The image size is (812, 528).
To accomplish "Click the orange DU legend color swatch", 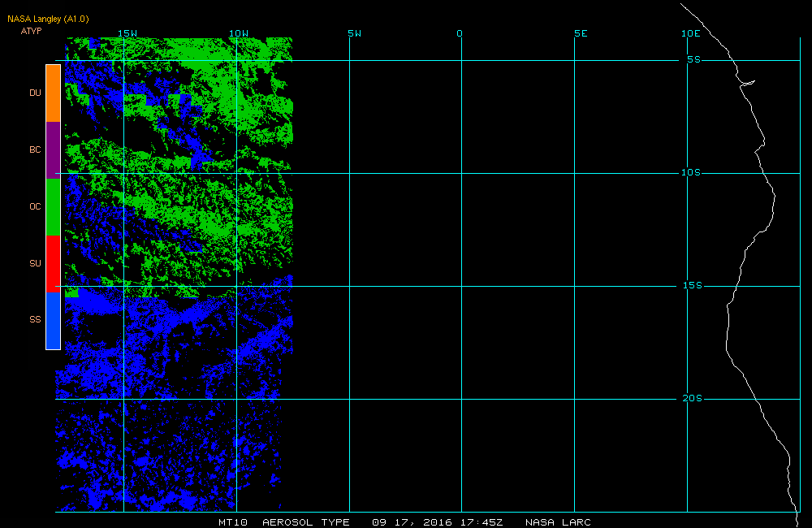I will coord(54,93).
